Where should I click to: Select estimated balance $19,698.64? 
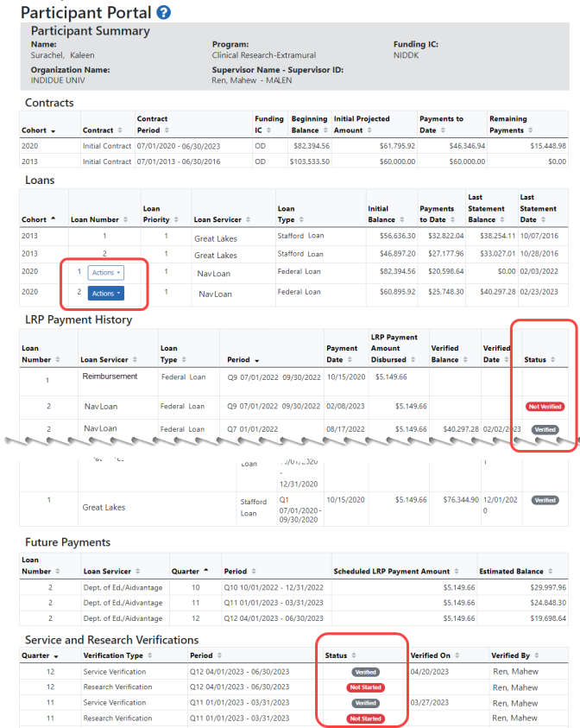[548, 618]
